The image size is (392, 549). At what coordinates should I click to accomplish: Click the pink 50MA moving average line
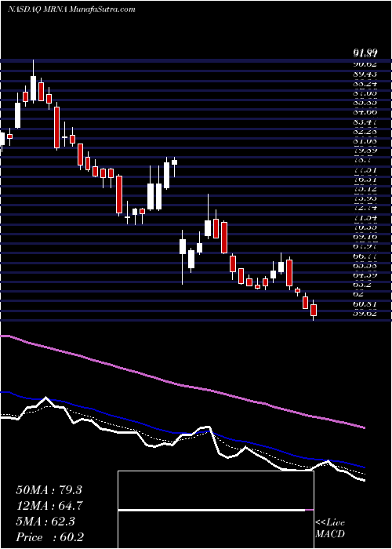click(x=182, y=385)
